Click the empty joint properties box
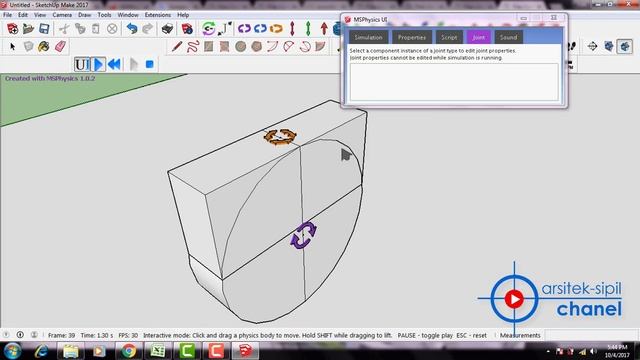The width and height of the screenshot is (640, 360). pyautogui.click(x=454, y=82)
